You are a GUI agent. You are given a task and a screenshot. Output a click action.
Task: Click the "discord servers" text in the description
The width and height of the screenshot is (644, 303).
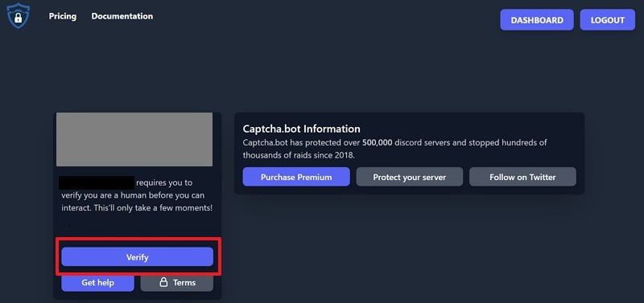419,143
